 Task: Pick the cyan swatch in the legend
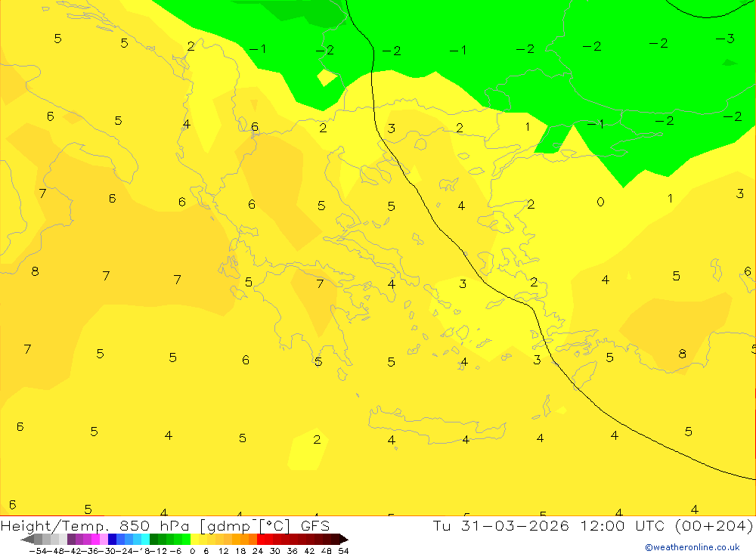[145, 539]
